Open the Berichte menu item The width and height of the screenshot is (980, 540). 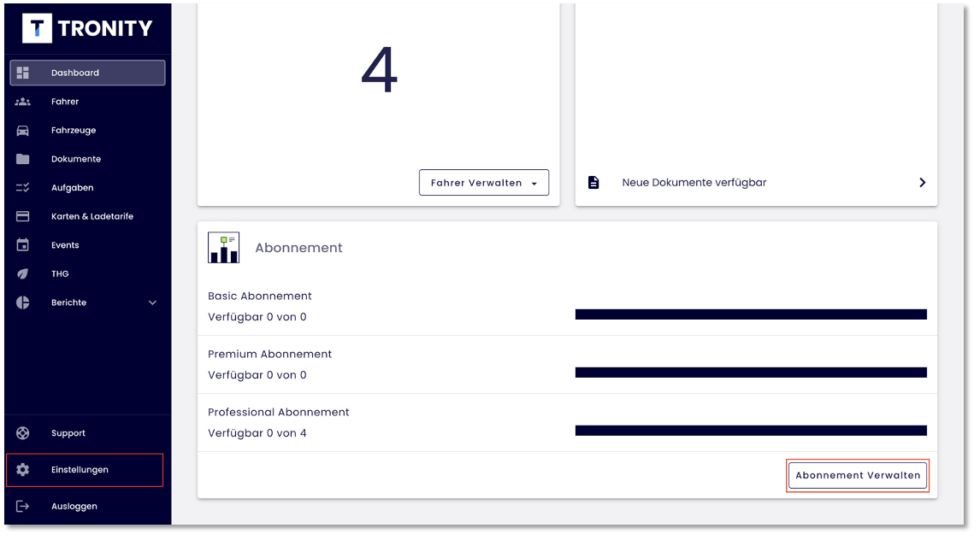68,302
